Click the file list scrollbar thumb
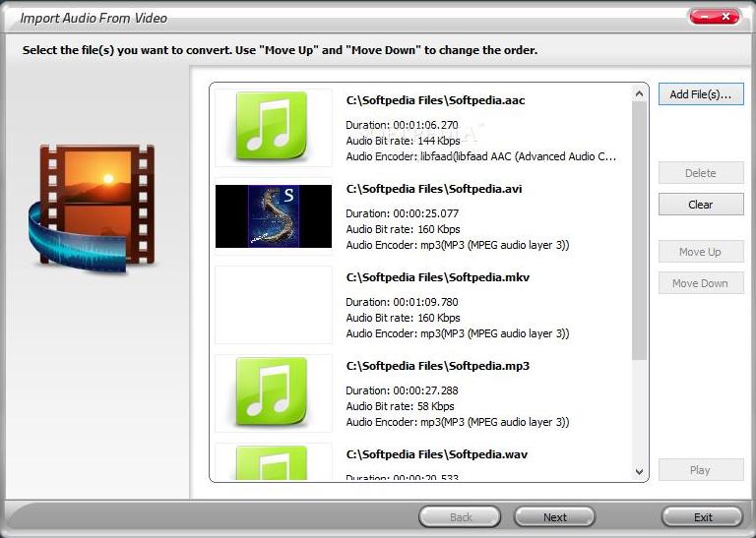Screen dimensions: 756x538 [639, 230]
